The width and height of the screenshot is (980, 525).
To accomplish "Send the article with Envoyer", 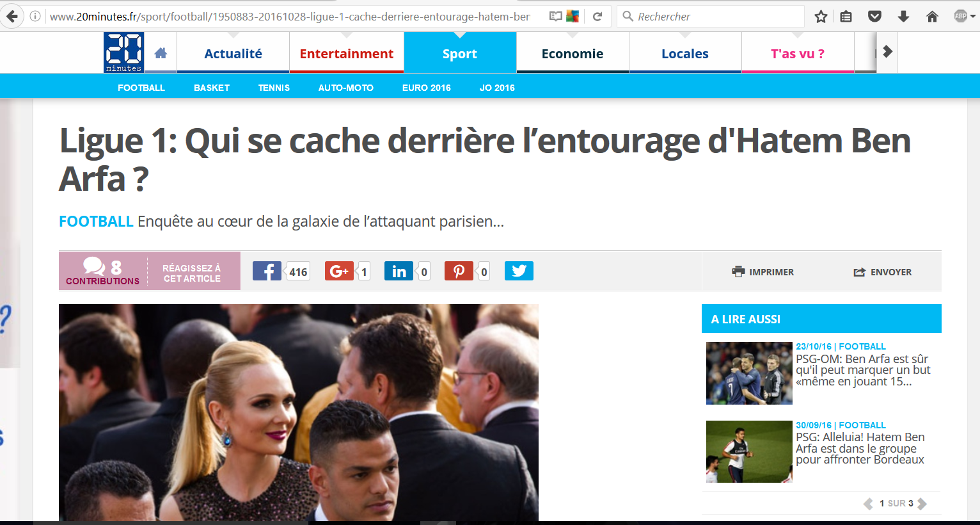I will [882, 272].
